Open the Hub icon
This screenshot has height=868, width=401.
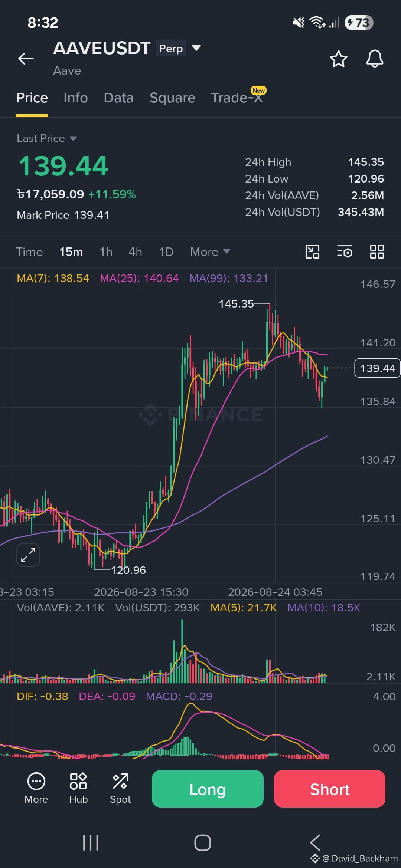click(78, 788)
